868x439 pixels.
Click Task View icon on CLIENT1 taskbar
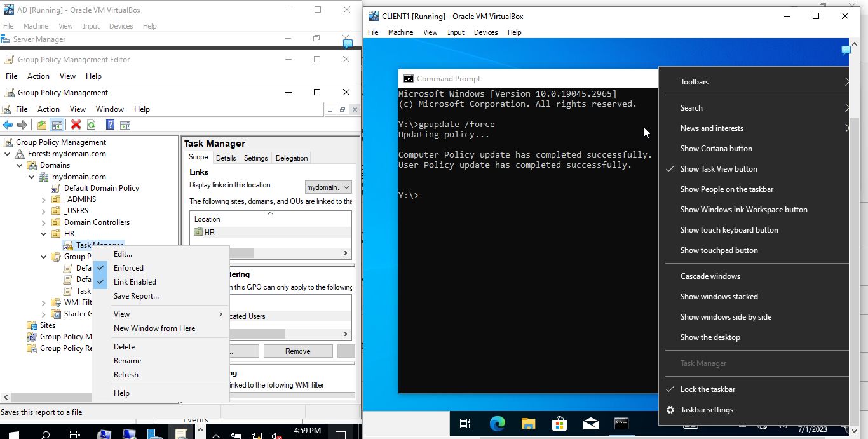coord(465,424)
